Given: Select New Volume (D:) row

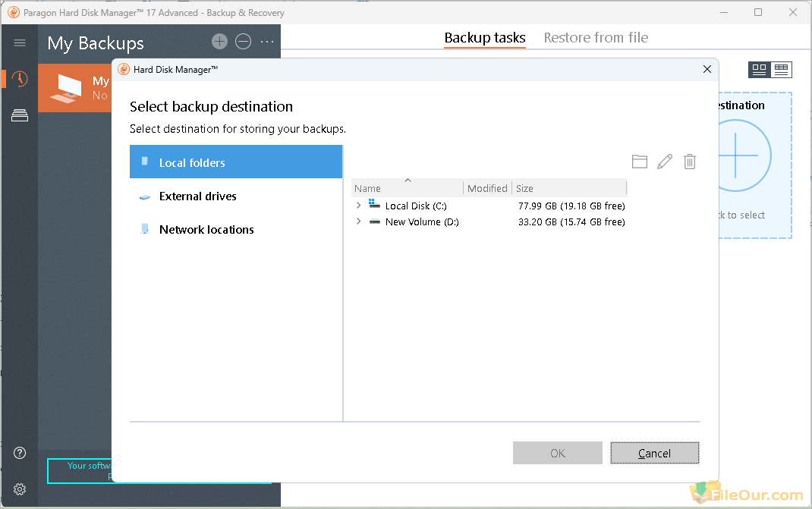Looking at the screenshot, I should point(489,222).
